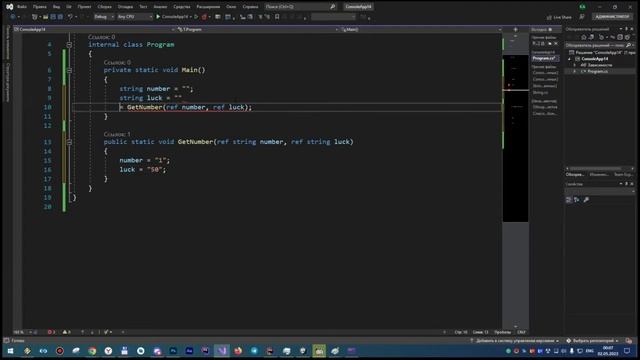Click the select repository button

point(592,340)
